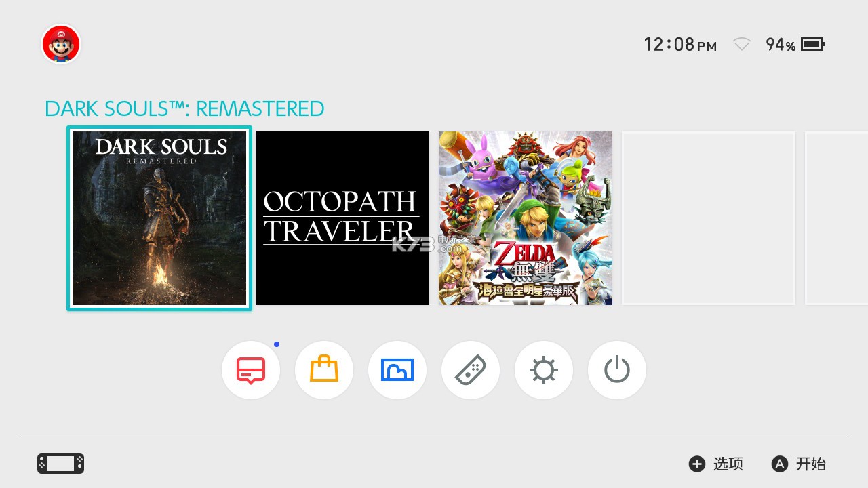Click the DARK SOULS: REMASTERED title text

coord(184,108)
